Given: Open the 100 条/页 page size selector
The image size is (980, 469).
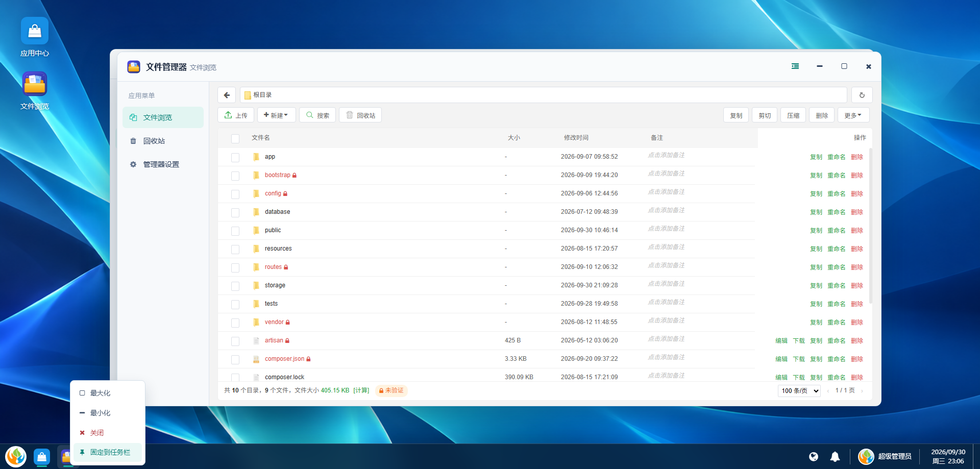Looking at the screenshot, I should tap(799, 390).
